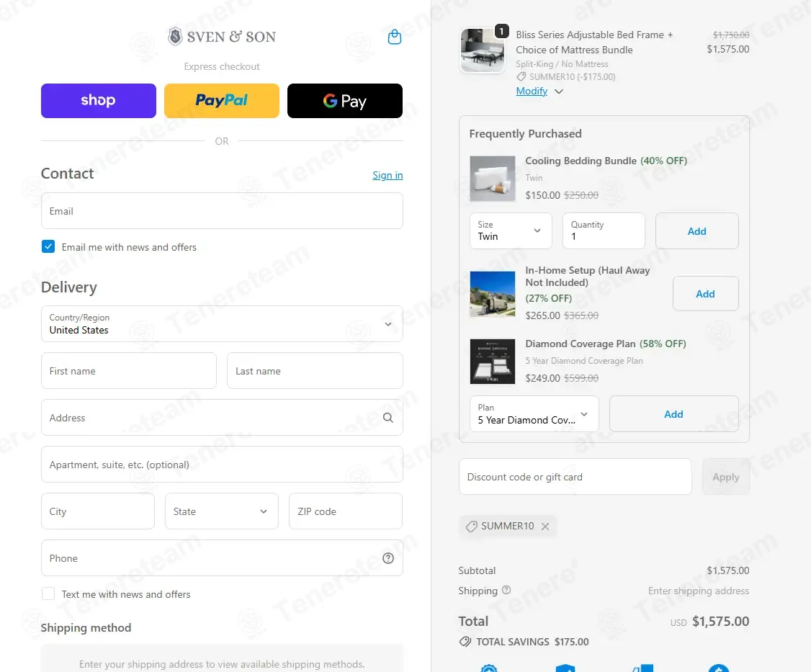Click the Bliss Series Adjustable Bed Frame title
Screen dimensions: 811x672
coord(594,42)
